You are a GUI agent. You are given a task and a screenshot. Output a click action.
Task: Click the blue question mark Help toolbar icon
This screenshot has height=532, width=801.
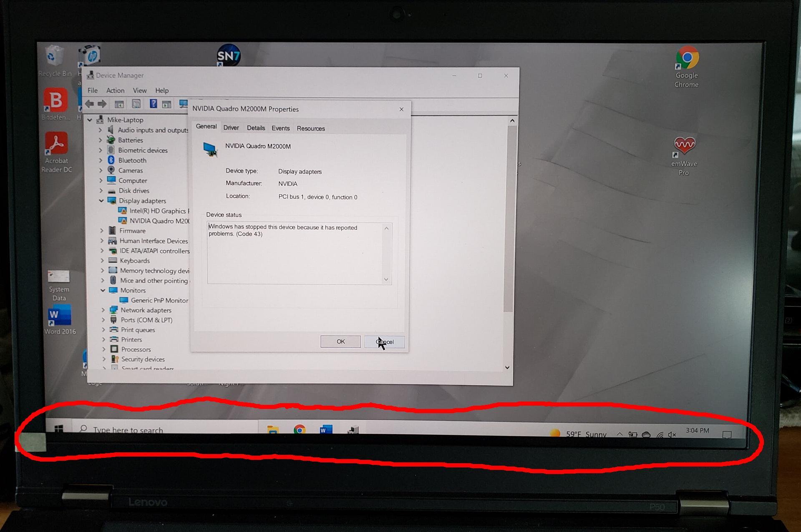(153, 104)
